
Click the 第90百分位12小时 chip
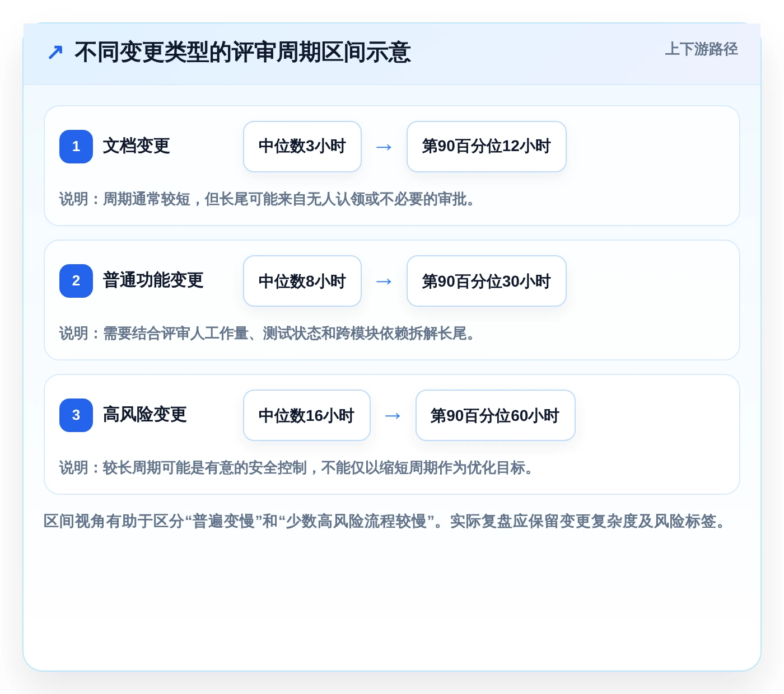pyautogui.click(x=487, y=147)
